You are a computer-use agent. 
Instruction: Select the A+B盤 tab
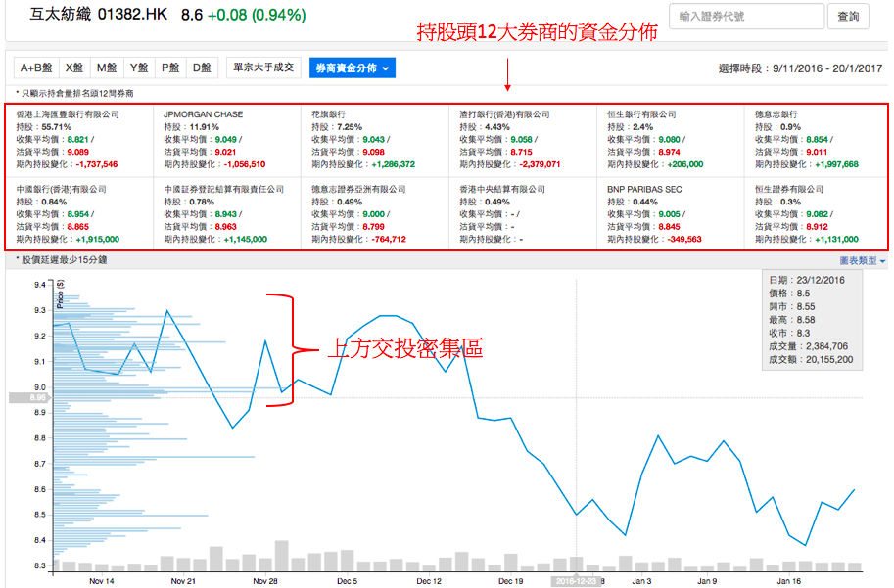click(x=35, y=68)
